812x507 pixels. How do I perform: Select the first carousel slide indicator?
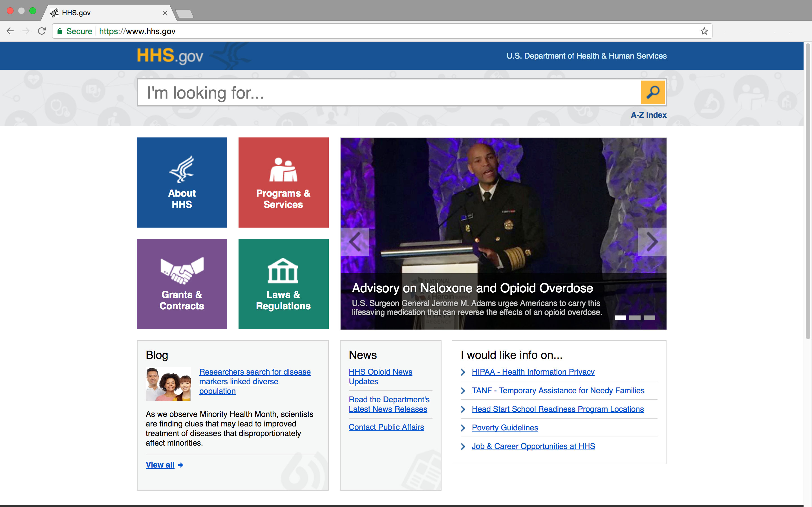pyautogui.click(x=620, y=317)
